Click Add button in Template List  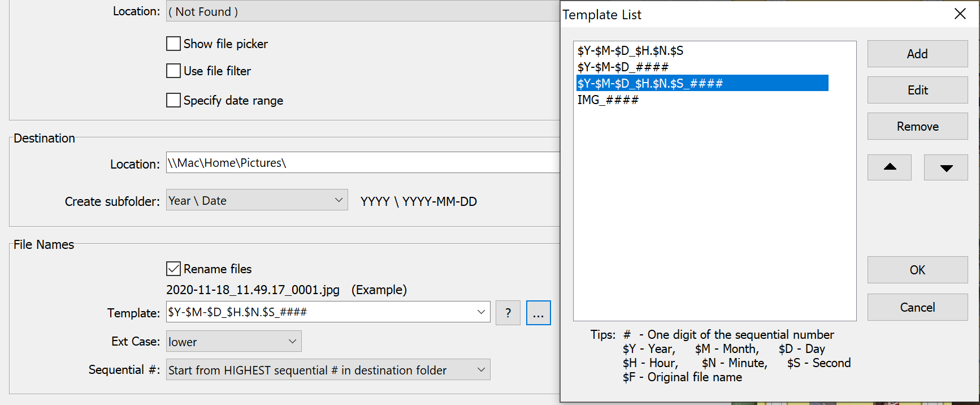917,54
